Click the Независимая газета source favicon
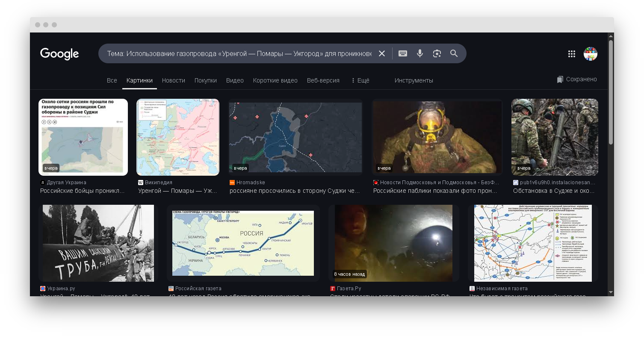 point(472,289)
